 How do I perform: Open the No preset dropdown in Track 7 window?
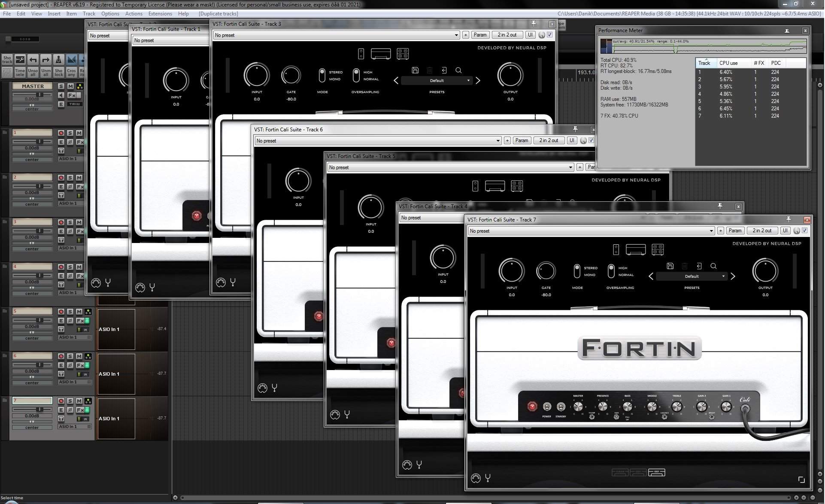point(591,231)
